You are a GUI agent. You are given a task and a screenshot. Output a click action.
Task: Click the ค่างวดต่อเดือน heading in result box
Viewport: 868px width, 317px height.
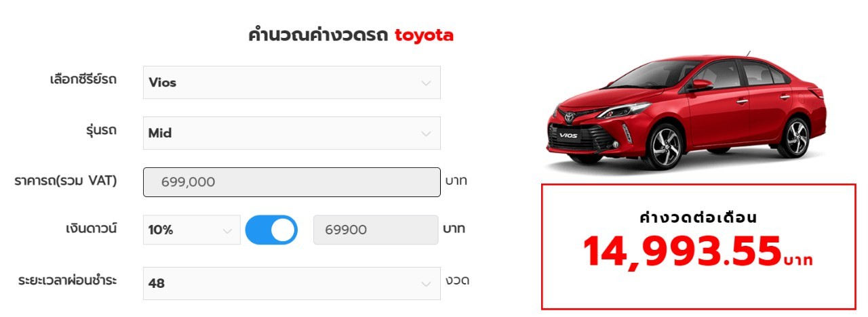pos(698,218)
